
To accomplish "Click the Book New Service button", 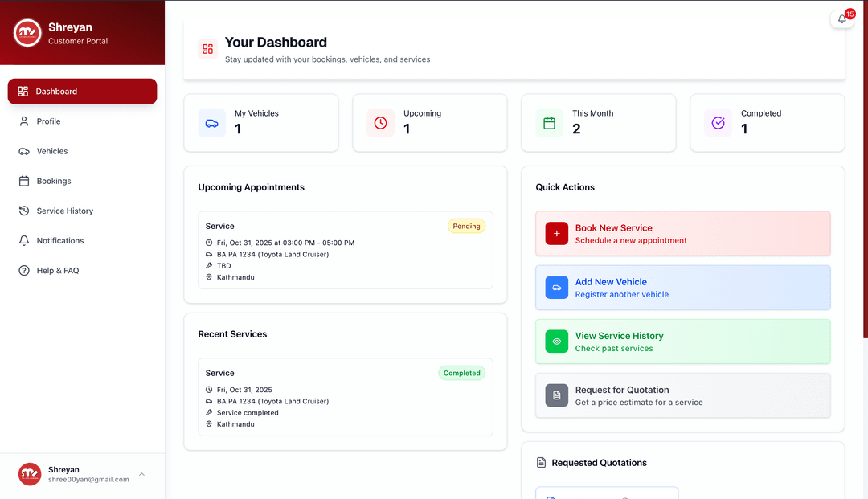I will pos(682,234).
